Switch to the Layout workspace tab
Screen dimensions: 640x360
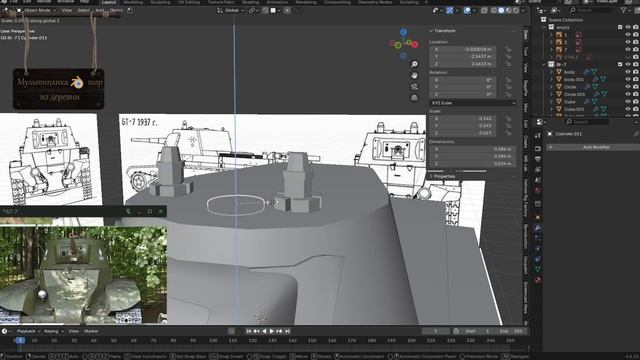pos(109,2)
